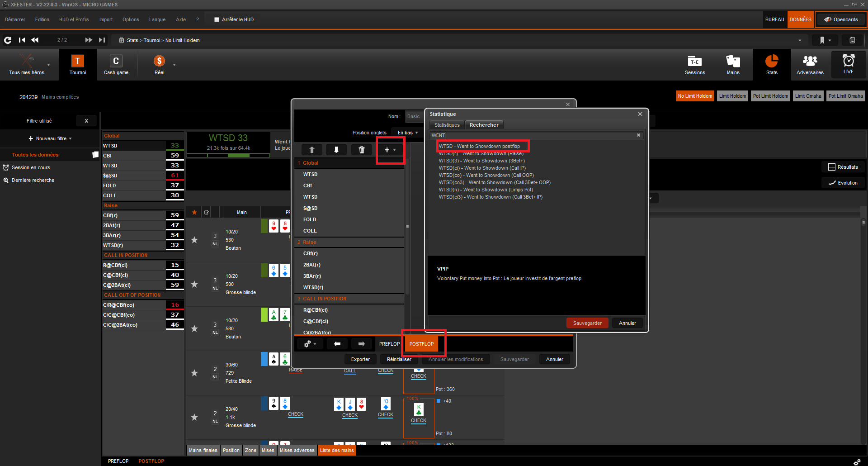This screenshot has height=466, width=868.
Task: Open the Evolution chart view
Action: click(843, 183)
